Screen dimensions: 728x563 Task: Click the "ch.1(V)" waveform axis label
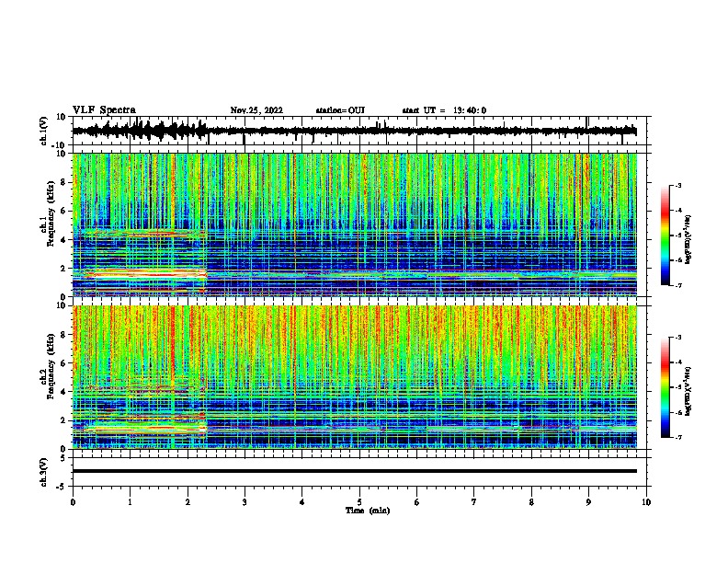pyautogui.click(x=44, y=131)
